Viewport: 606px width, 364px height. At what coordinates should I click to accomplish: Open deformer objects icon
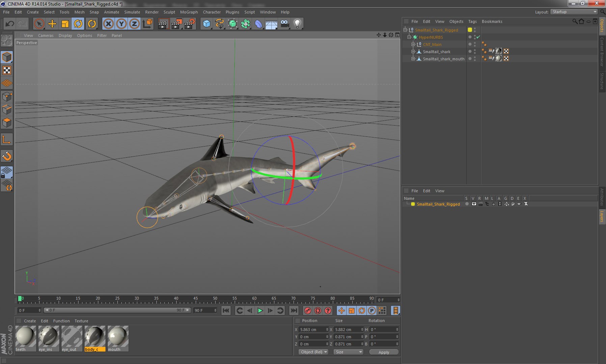[258, 24]
